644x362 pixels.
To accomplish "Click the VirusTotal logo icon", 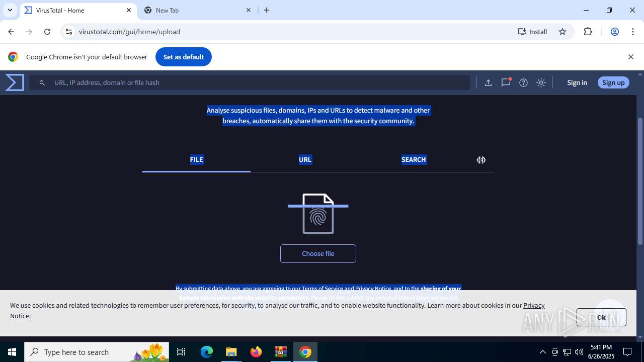I will [15, 82].
